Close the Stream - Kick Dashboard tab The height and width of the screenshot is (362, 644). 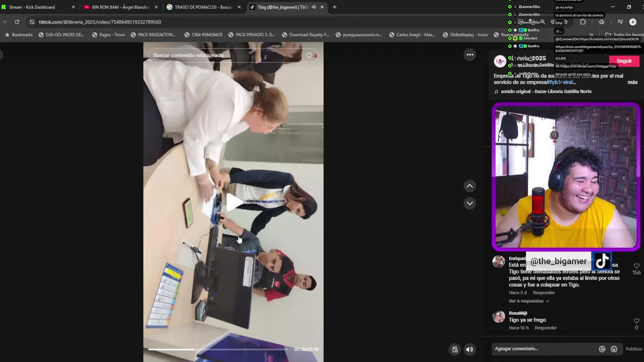click(x=73, y=7)
